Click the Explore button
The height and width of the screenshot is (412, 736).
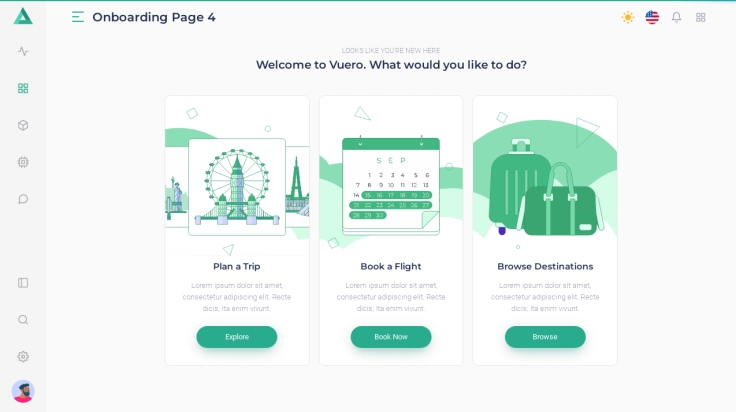237,337
